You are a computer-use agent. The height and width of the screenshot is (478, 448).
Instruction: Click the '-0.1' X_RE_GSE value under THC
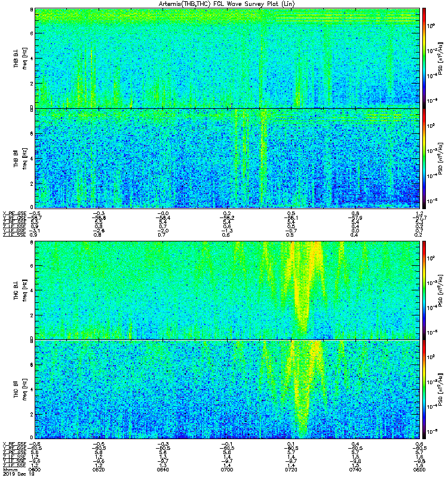[x=227, y=444]
